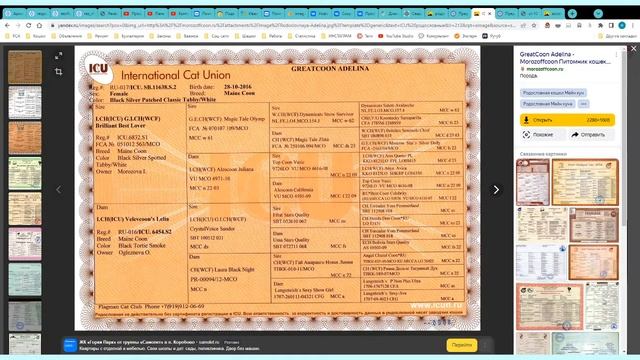Click the browser back arrow

(x=7, y=25)
